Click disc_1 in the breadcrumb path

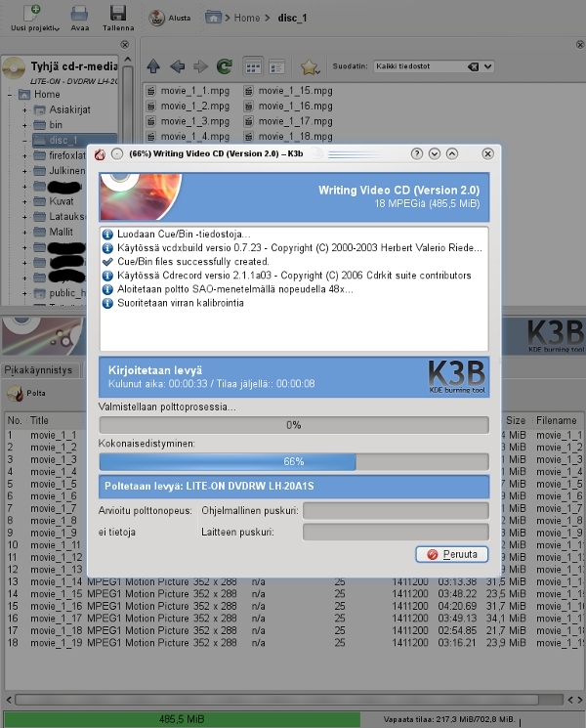[292, 18]
